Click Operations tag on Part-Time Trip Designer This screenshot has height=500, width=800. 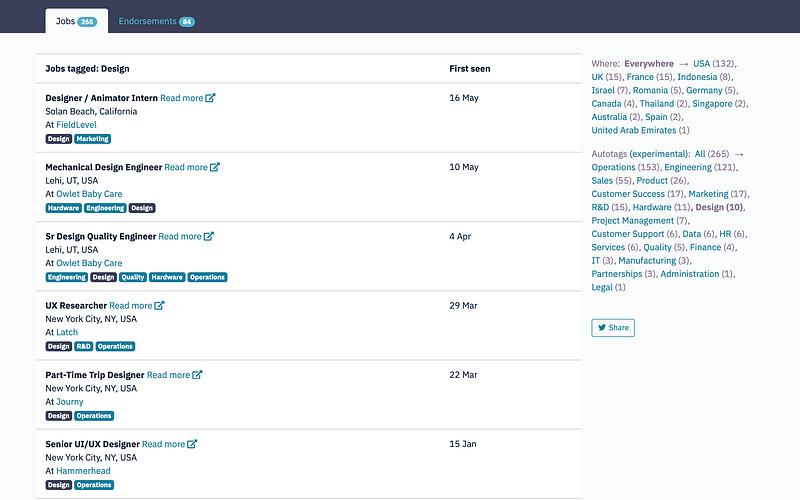[94, 416]
